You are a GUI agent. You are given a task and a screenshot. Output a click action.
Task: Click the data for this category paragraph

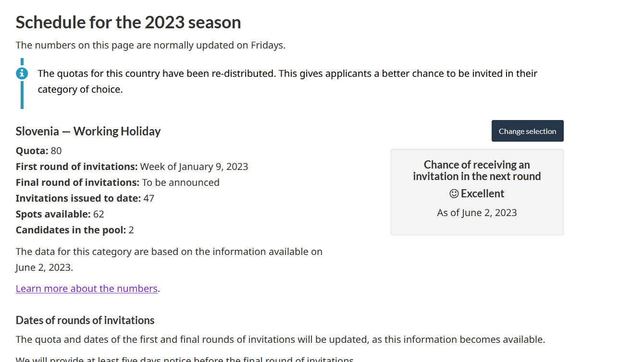tap(169, 259)
